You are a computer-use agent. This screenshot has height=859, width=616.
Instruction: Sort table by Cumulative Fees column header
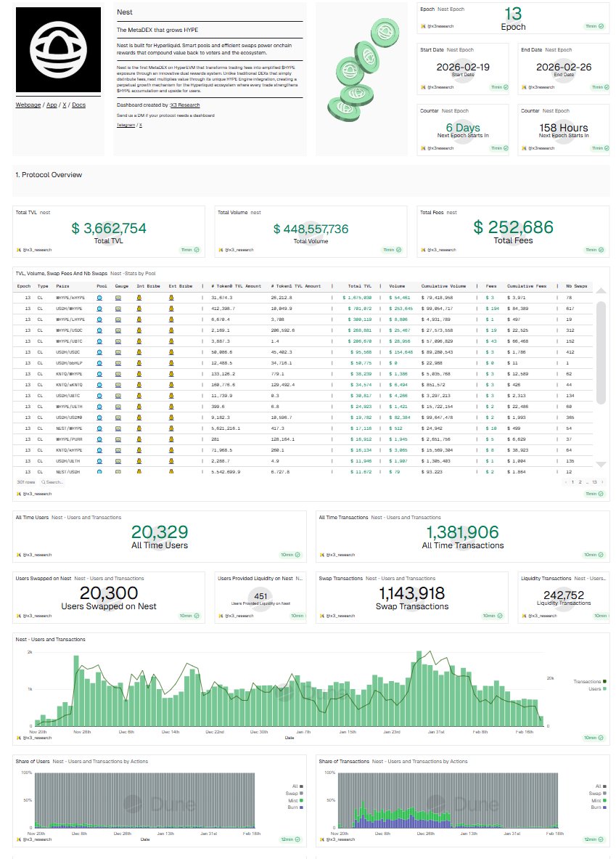point(527,286)
